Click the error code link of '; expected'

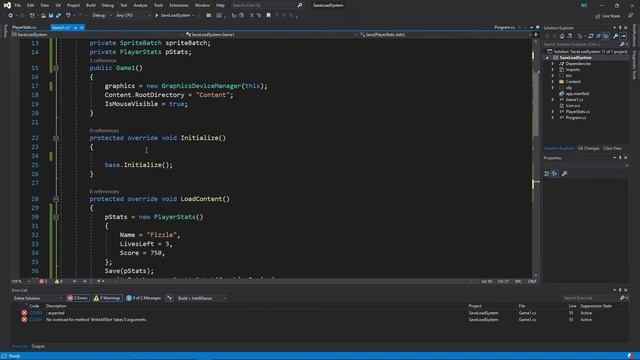coord(36,313)
